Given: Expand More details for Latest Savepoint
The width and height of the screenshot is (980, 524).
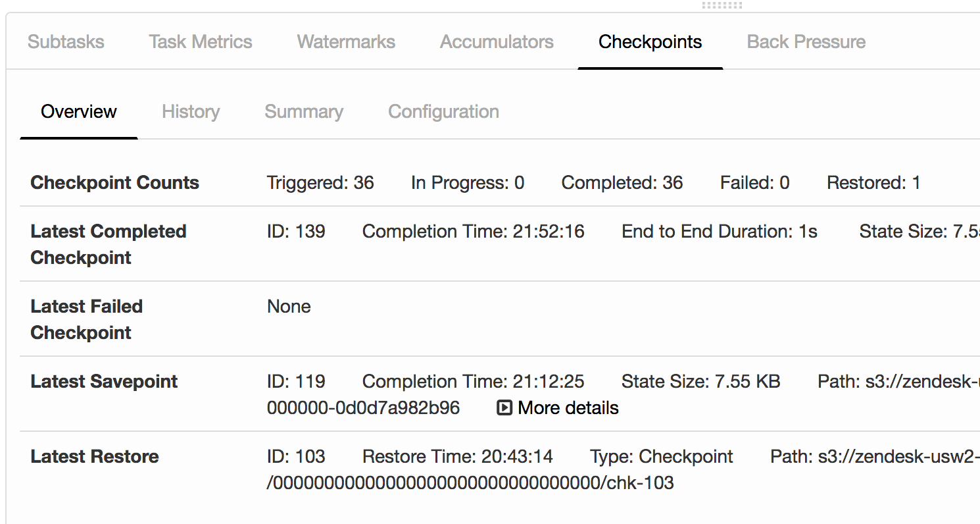Looking at the screenshot, I should point(558,408).
